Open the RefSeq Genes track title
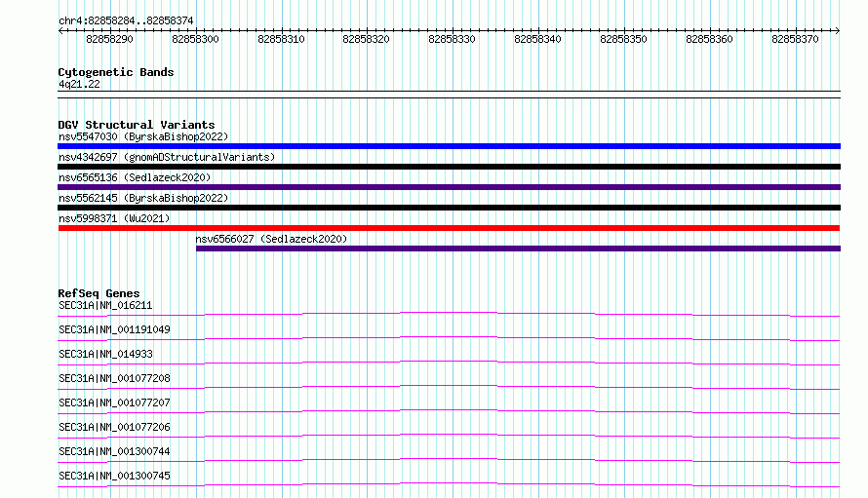Screen dimensions: 868x498 [99, 293]
